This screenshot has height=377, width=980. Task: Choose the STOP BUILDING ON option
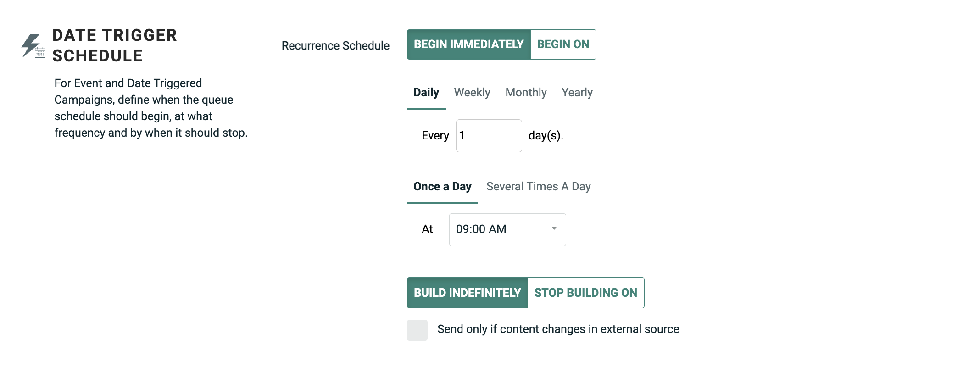(585, 293)
